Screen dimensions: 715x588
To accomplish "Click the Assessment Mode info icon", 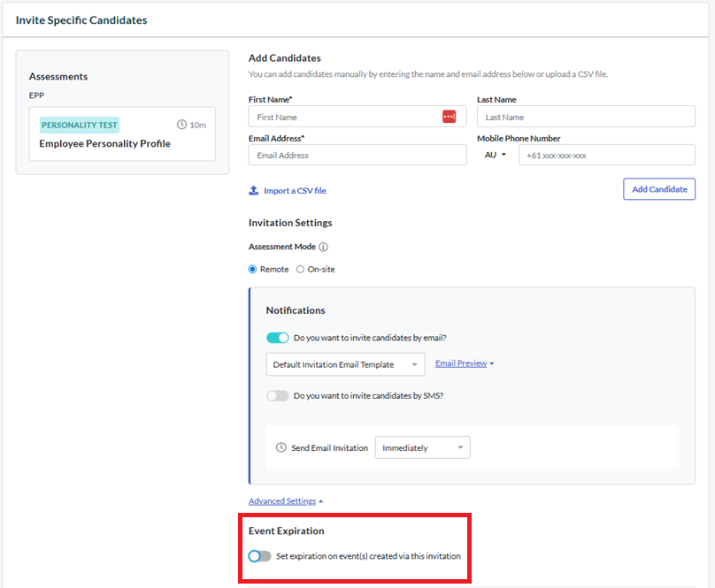I will [x=323, y=247].
